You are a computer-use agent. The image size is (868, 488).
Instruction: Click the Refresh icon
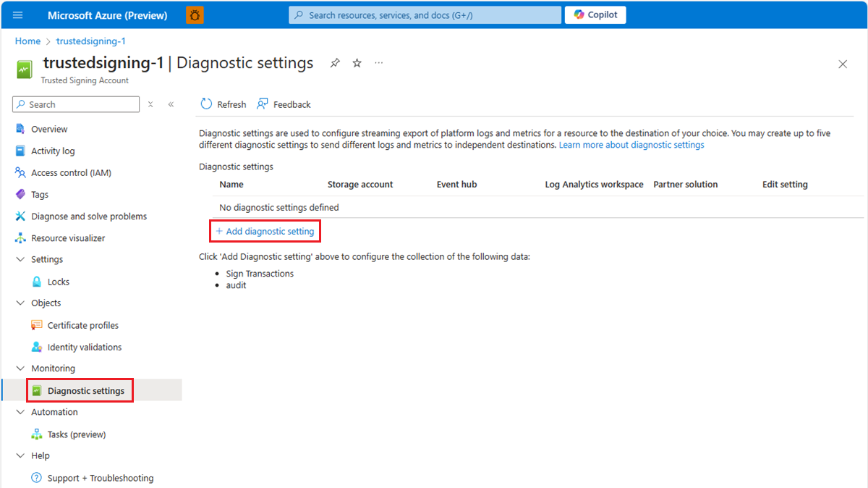coord(206,104)
